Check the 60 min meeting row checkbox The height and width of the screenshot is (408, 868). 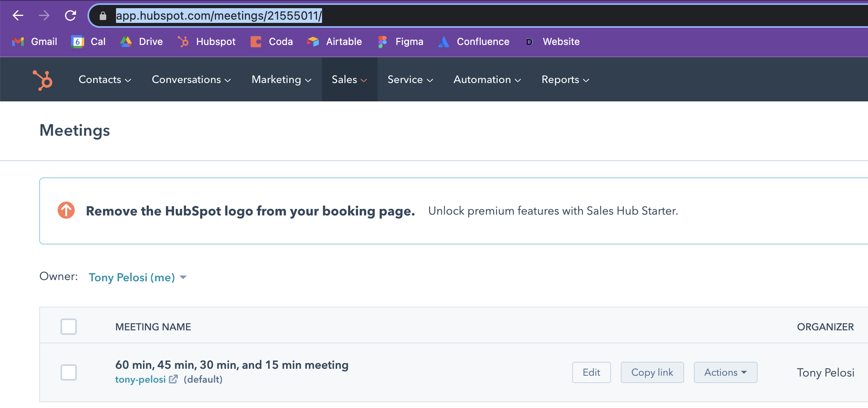click(x=69, y=372)
